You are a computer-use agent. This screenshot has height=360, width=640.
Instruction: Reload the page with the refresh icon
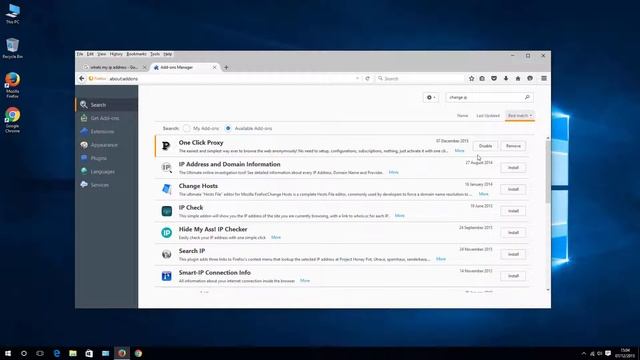(x=367, y=78)
